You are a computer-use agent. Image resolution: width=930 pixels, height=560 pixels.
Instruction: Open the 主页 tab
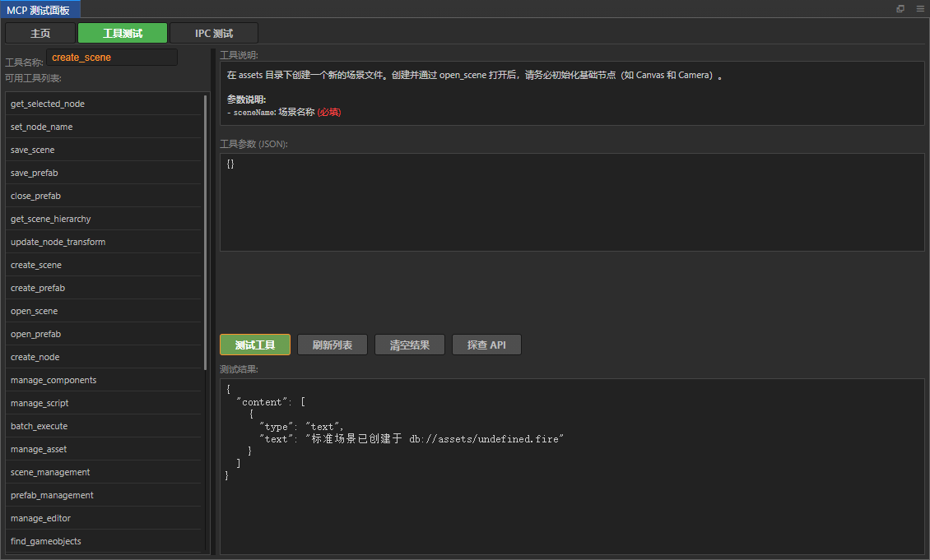[40, 33]
